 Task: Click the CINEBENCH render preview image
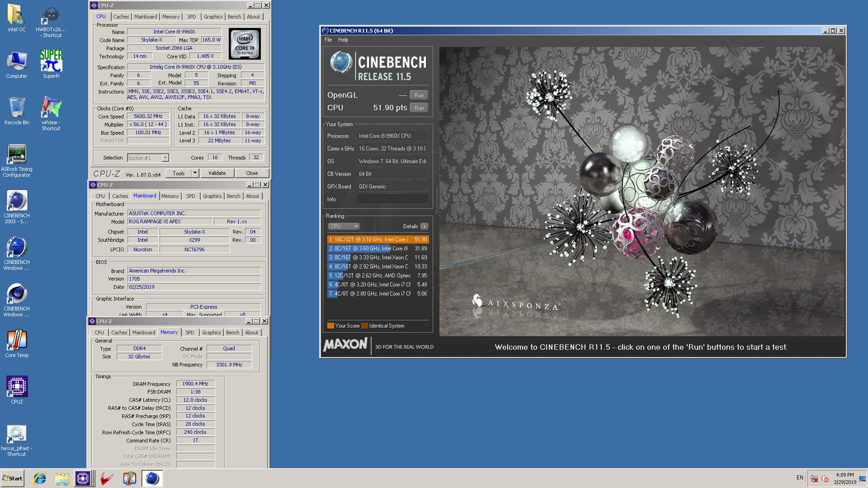tap(642, 192)
